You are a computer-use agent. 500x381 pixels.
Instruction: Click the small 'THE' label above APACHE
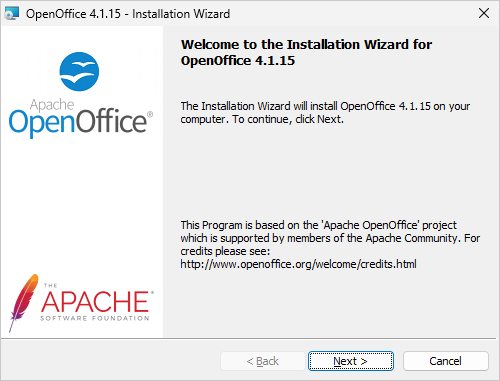pos(51,286)
